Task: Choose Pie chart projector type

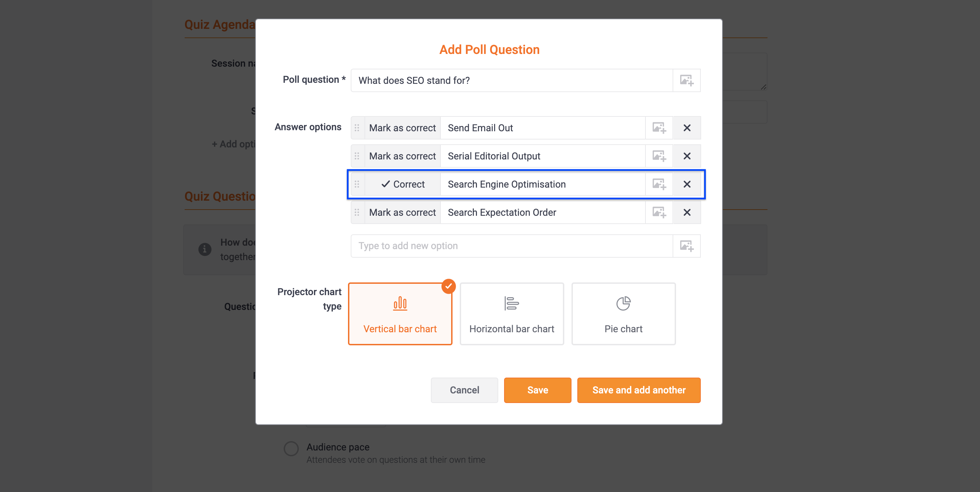Action: (623, 314)
